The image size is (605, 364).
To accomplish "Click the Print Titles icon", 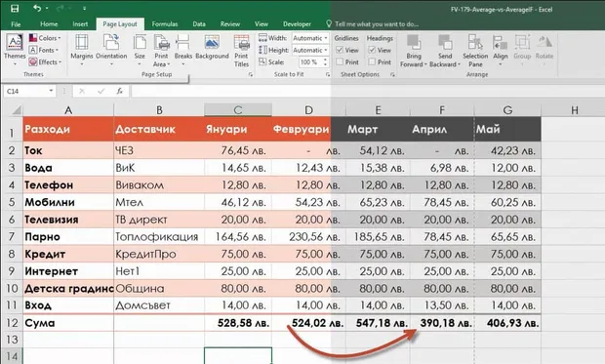I will pos(242,42).
